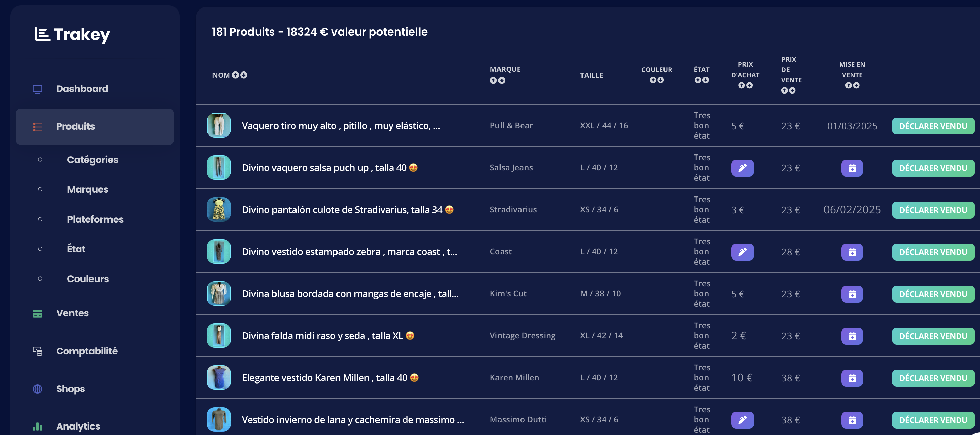Set listing date for Karen Millen row

[852, 378]
